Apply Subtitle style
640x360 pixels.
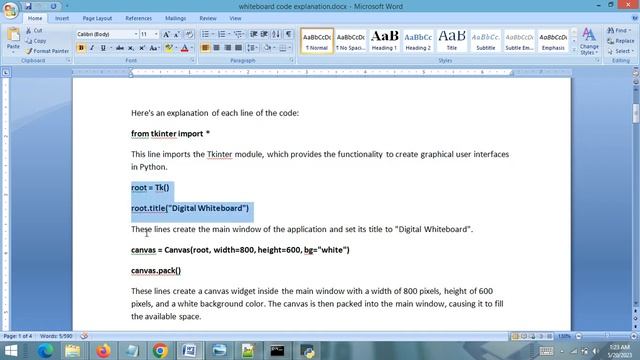click(x=486, y=40)
